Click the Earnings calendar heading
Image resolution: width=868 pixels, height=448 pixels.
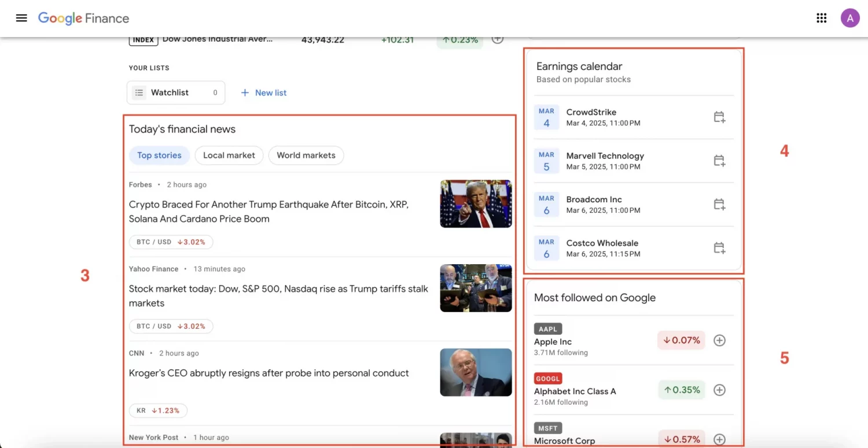pos(579,66)
